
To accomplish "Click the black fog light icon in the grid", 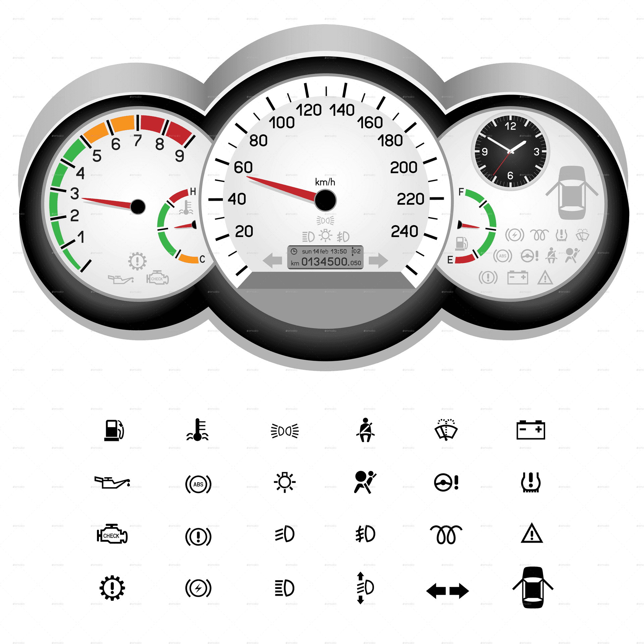I will [365, 534].
